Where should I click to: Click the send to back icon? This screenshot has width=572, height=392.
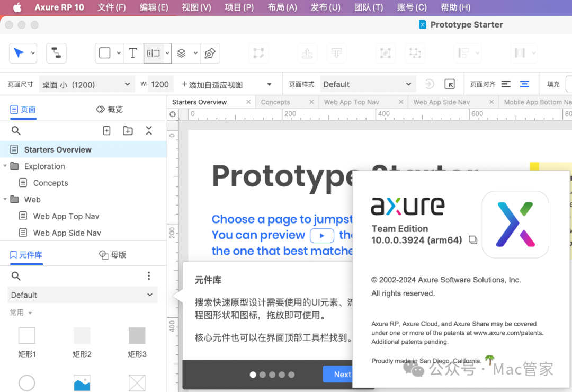337,53
